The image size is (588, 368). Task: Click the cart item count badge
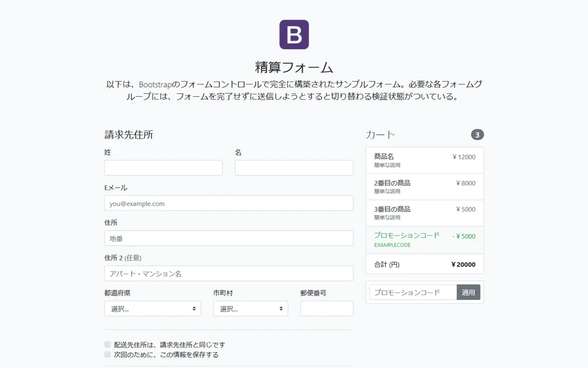477,134
